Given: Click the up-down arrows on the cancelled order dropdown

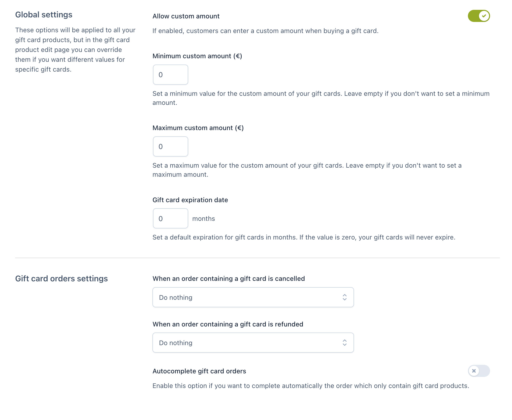Looking at the screenshot, I should [344, 297].
